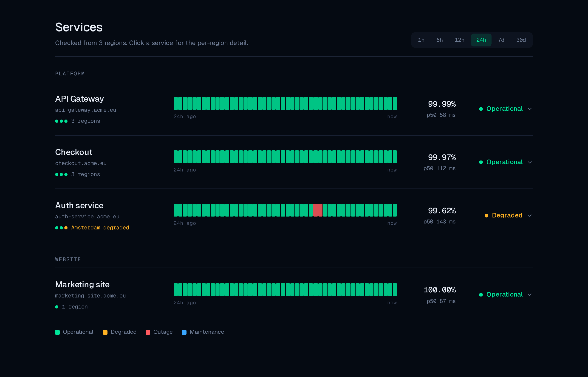Click API Gateway uptime bar timeline
The width and height of the screenshot is (588, 377).
tap(285, 103)
